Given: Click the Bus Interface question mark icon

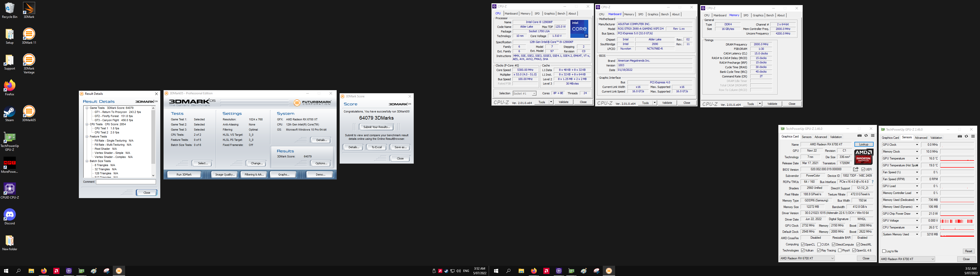Looking at the screenshot, I should pyautogui.click(x=872, y=182).
